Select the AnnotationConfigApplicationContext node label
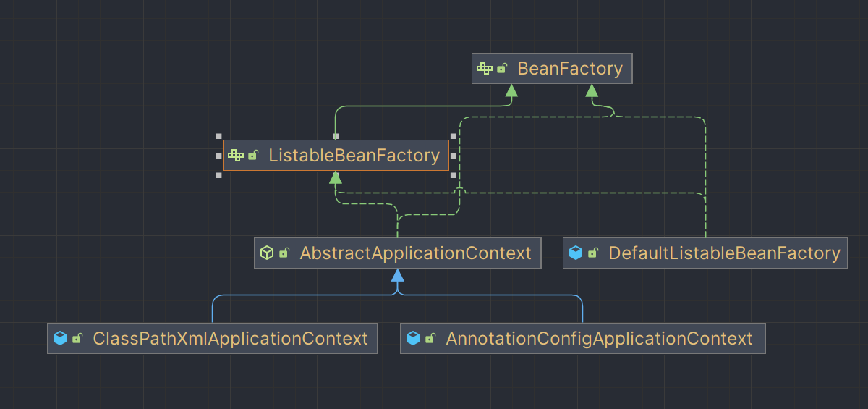The width and height of the screenshot is (868, 409). click(x=599, y=338)
